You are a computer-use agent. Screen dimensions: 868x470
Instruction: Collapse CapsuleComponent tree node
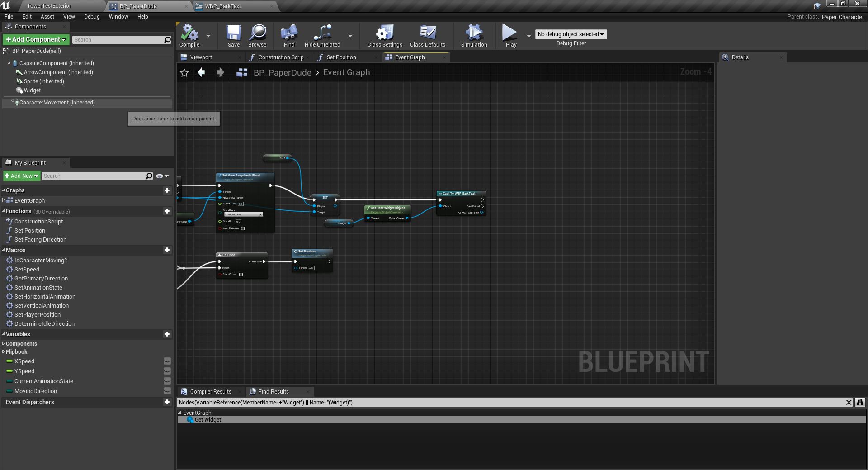pos(9,63)
